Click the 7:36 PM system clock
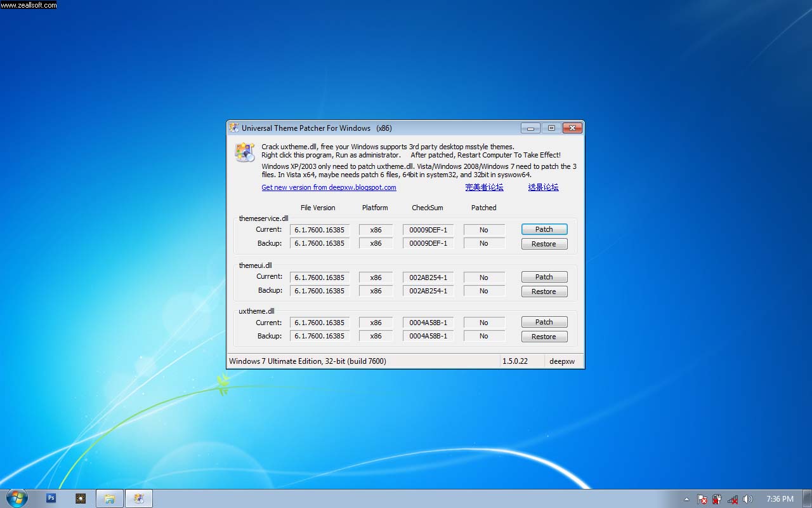Screen dimensions: 812x508 [780, 499]
